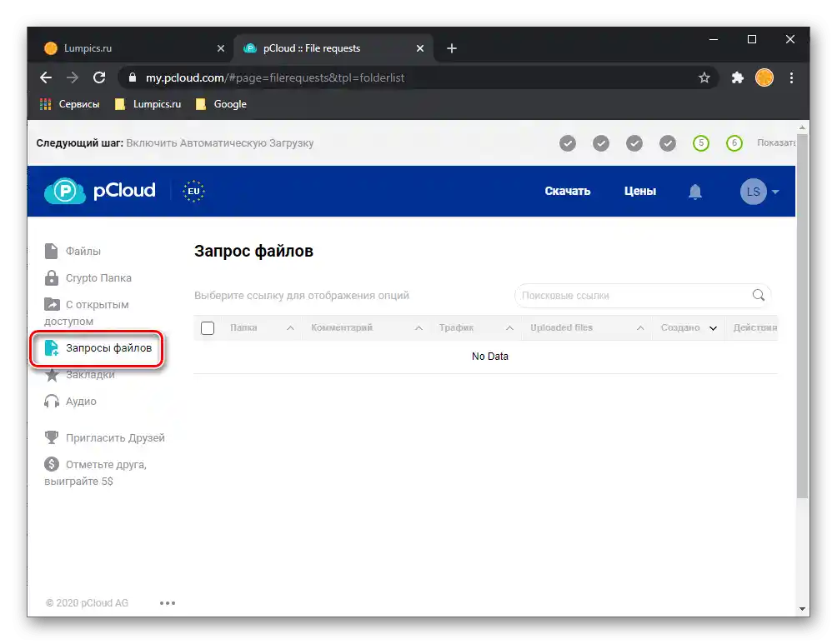The height and width of the screenshot is (644, 837).
Task: Open a new browser tab
Action: pyautogui.click(x=452, y=48)
